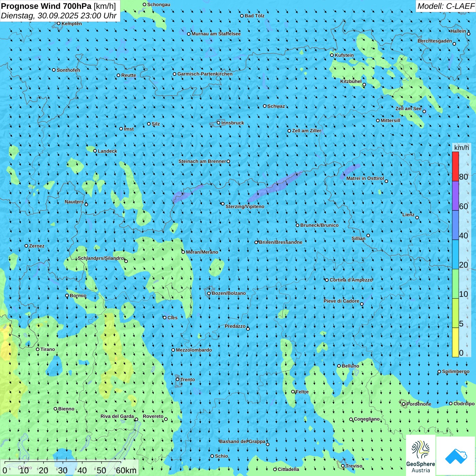Viewport: 476px width, 476px height.
Task: Click the Kitzbühel city marker
Action: pyautogui.click(x=364, y=85)
